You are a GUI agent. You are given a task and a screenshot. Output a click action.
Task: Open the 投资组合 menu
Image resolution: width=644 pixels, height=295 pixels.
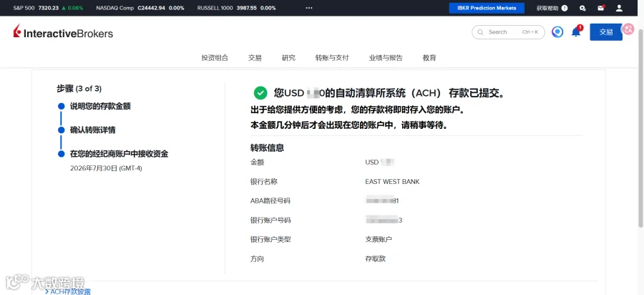tap(215, 58)
